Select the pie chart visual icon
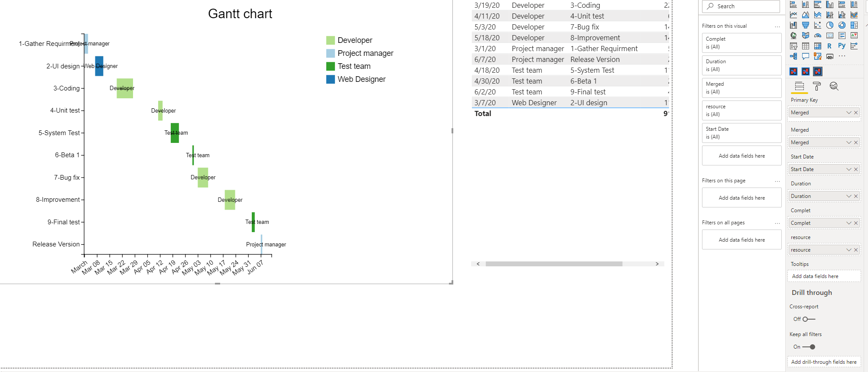This screenshot has height=372, width=868. (829, 25)
